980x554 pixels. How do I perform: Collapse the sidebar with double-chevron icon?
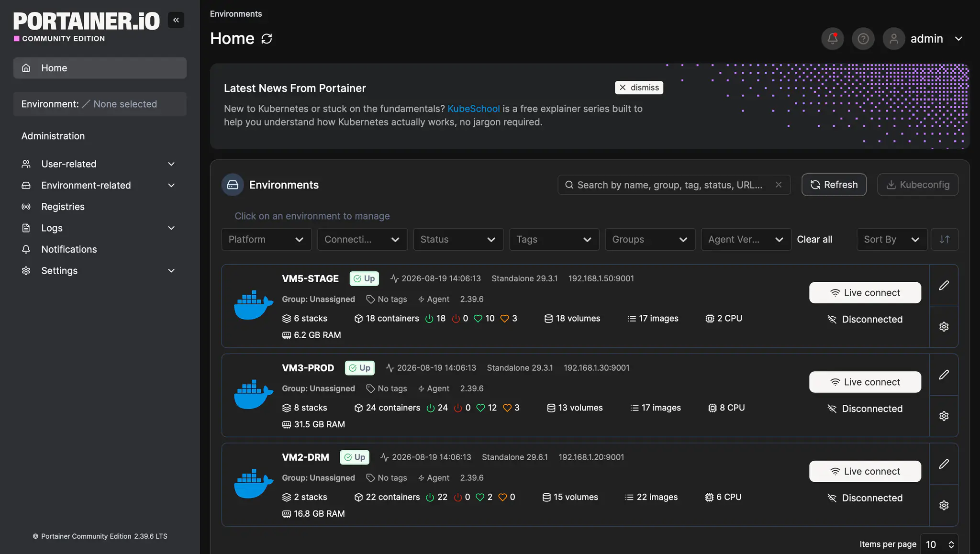point(176,20)
